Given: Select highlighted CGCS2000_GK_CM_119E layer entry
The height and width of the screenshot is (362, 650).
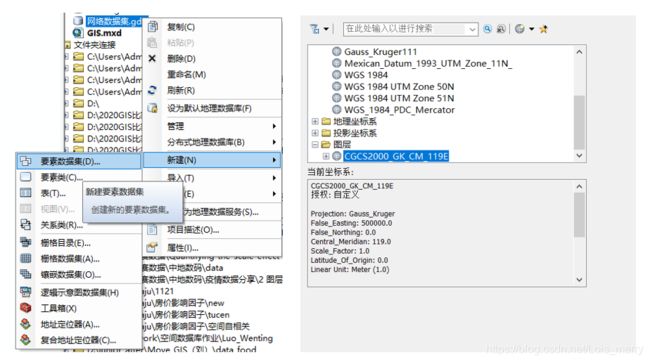Looking at the screenshot, I should (x=396, y=156).
